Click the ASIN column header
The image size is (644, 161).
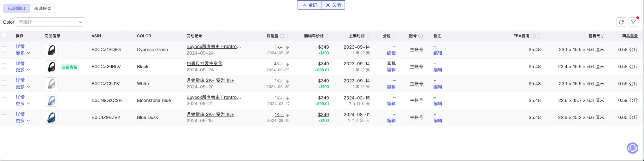coord(96,36)
